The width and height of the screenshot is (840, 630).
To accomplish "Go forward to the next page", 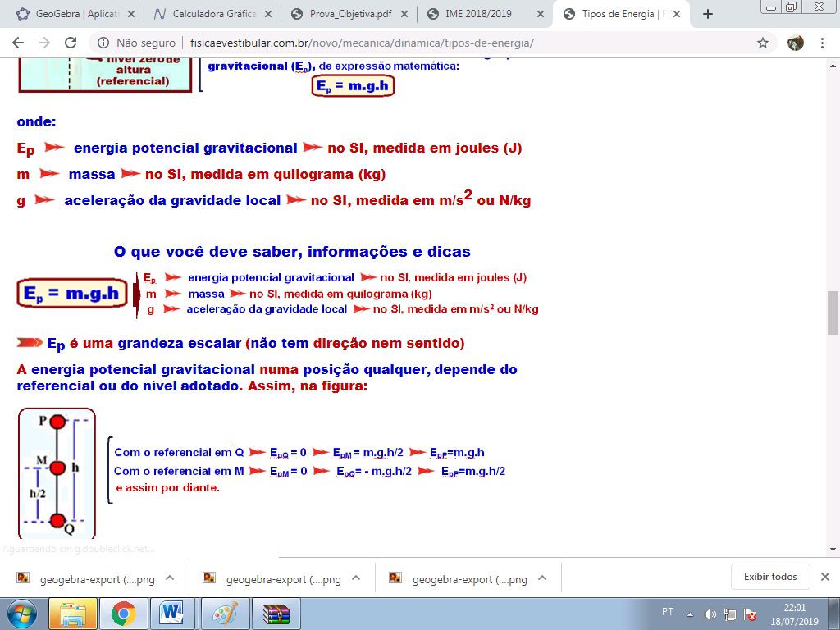I will (44, 43).
